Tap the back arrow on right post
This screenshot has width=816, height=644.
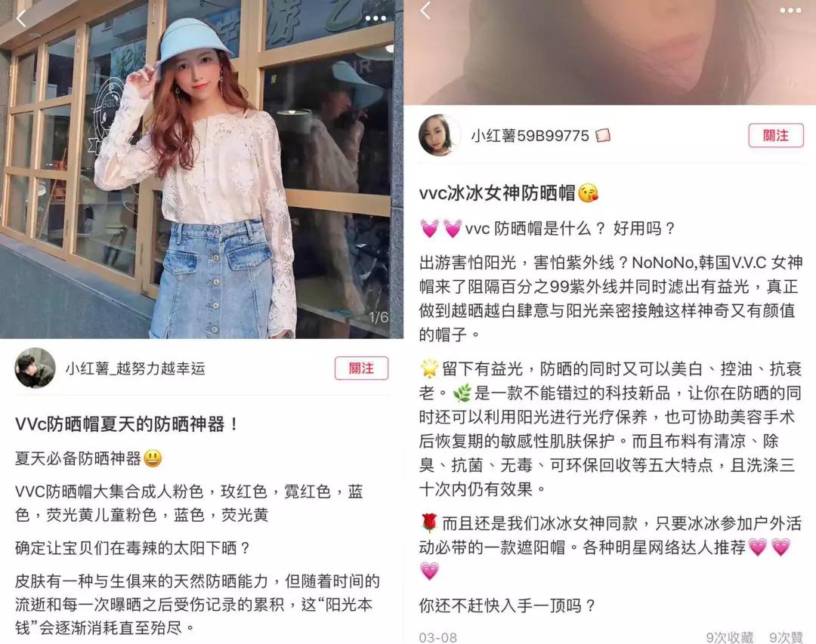(425, 10)
